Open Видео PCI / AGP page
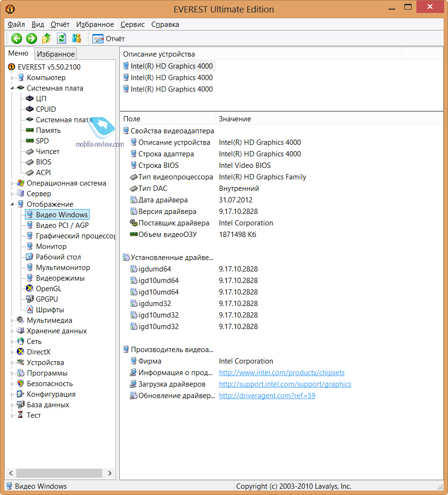The image size is (448, 495). coord(62,225)
